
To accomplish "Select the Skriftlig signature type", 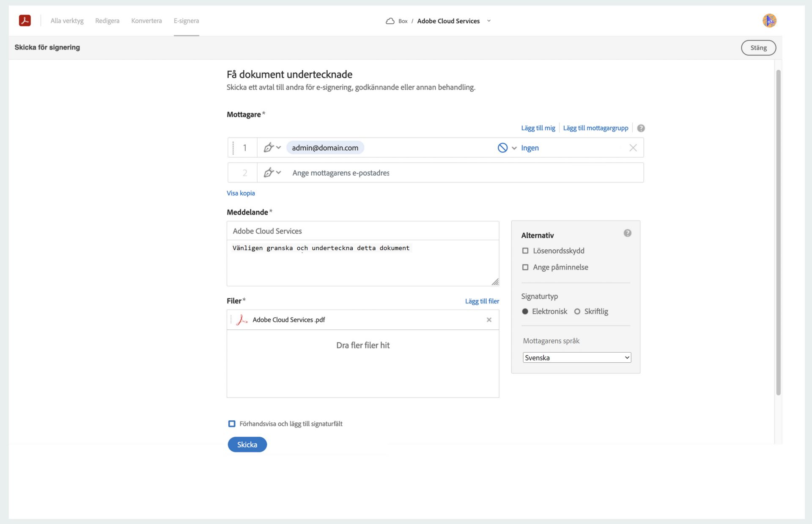I will point(577,311).
